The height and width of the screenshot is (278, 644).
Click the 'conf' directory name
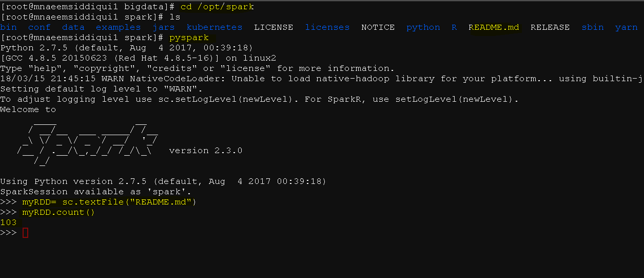[x=40, y=27]
